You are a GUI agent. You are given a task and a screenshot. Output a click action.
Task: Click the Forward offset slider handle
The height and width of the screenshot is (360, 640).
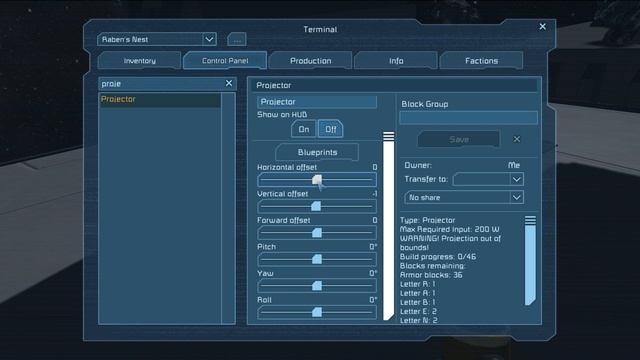click(x=317, y=233)
